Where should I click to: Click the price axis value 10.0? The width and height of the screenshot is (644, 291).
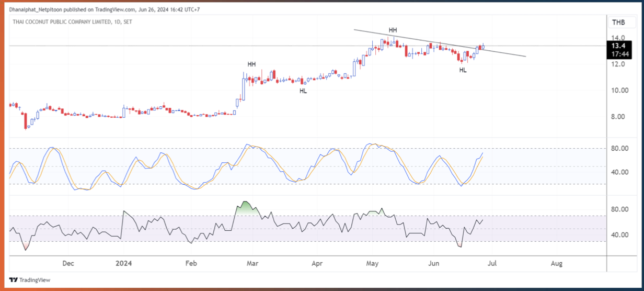click(x=619, y=91)
